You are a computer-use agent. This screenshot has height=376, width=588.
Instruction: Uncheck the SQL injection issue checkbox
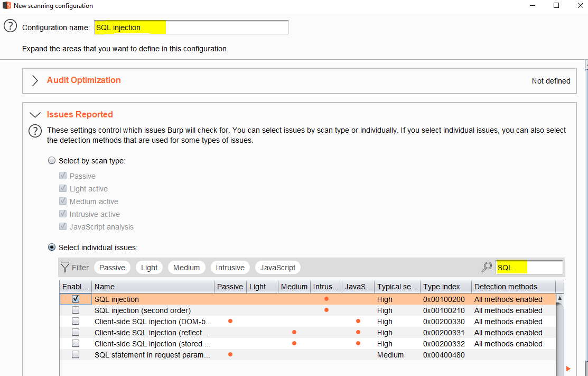[76, 299]
